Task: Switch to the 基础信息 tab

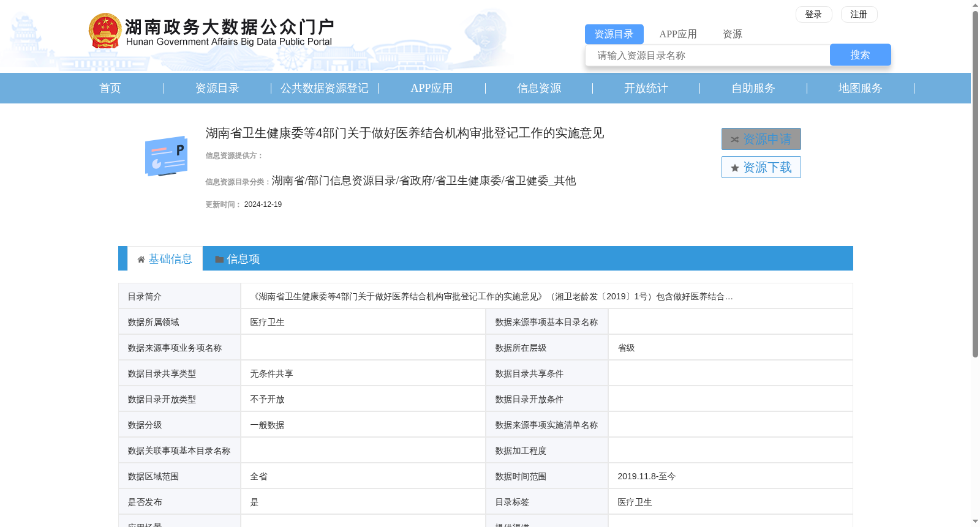Action: 165,259
